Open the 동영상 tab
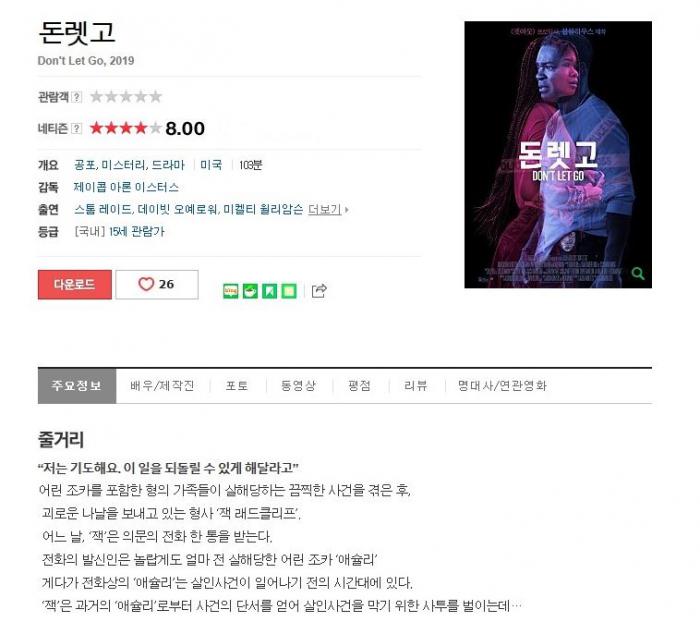Viewport: 700px width, 622px height. click(298, 385)
